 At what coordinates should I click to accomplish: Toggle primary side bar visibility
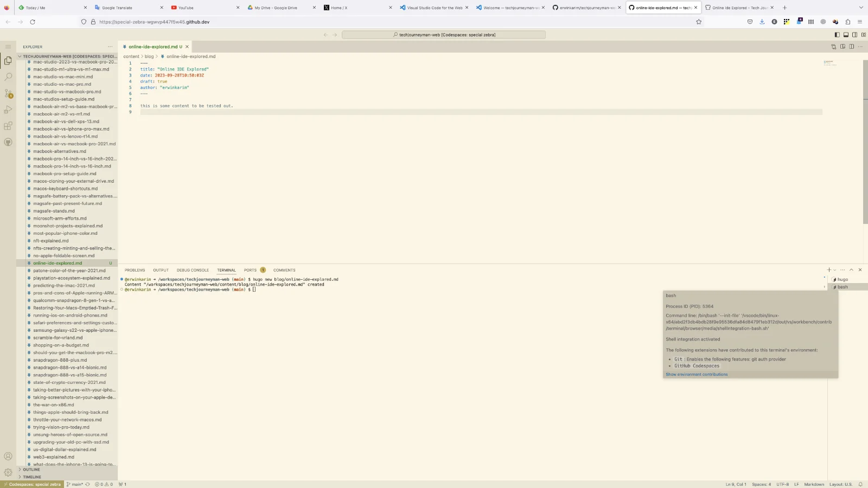pos(837,35)
